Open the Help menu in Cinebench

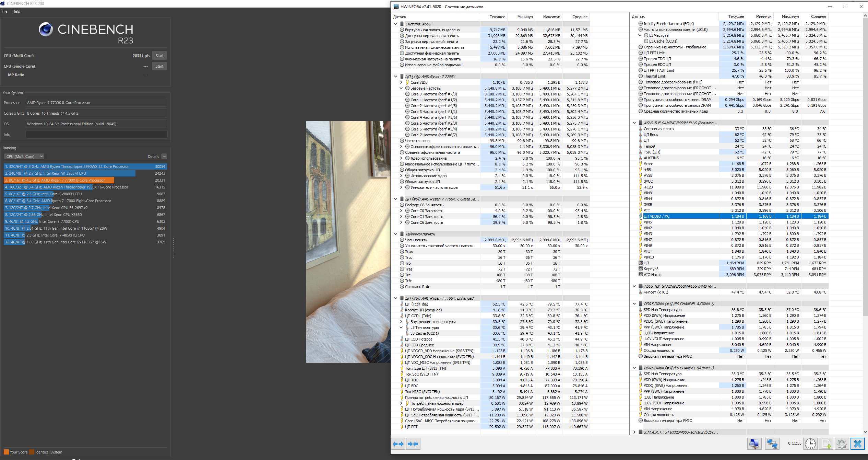[16, 11]
